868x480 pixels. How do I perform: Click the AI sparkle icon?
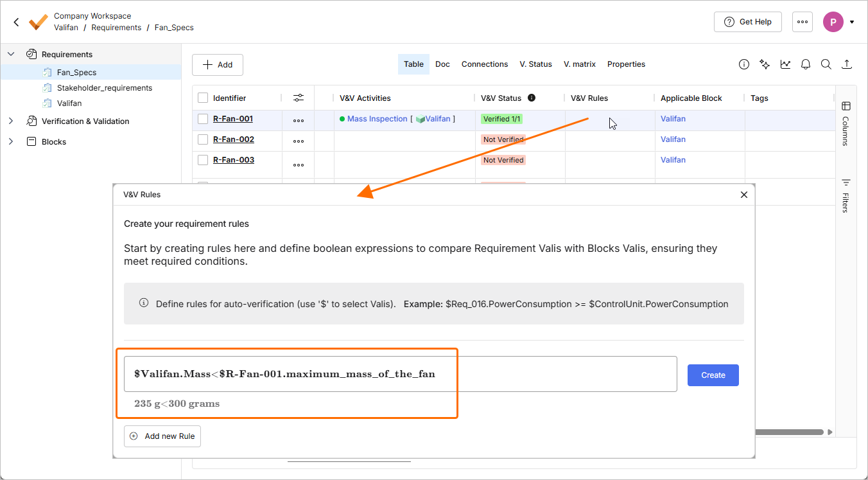pyautogui.click(x=765, y=64)
